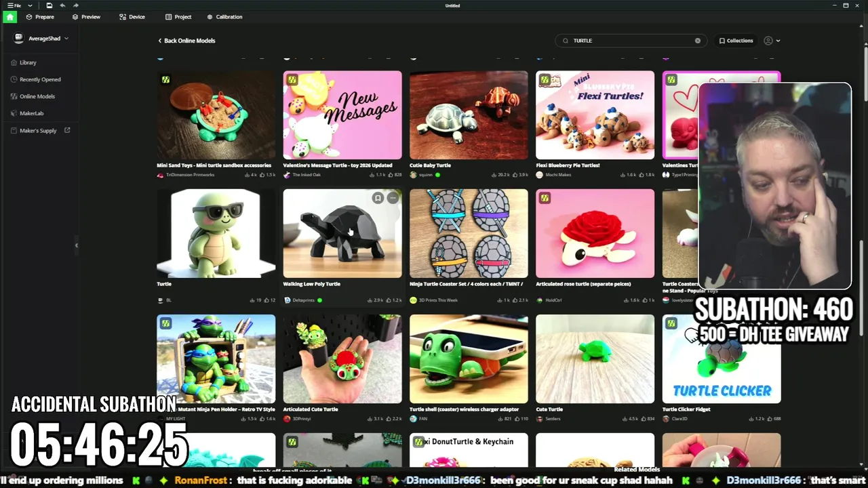868x488 pixels.
Task: Open MakerLab in the sidebar
Action: (27, 113)
